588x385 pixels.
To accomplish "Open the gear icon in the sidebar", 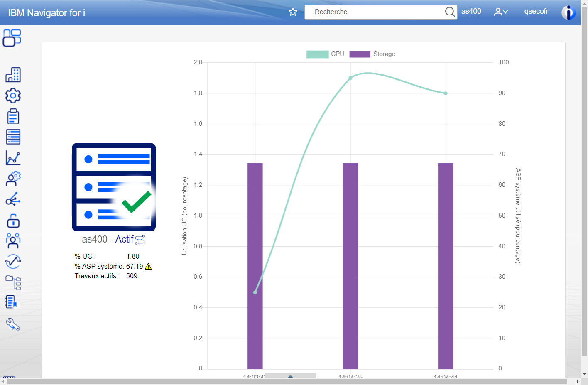I will pos(13,96).
